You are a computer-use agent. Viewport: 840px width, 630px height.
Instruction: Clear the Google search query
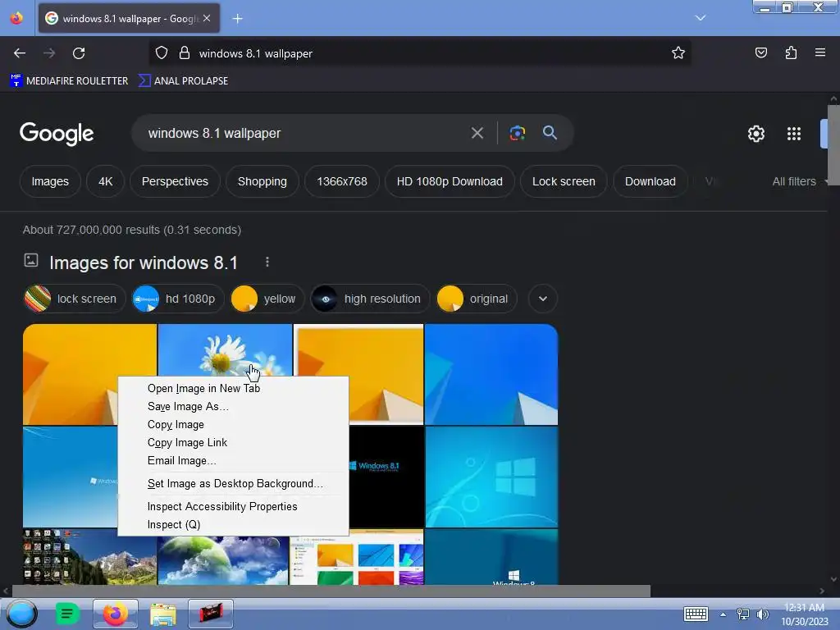pyautogui.click(x=477, y=133)
